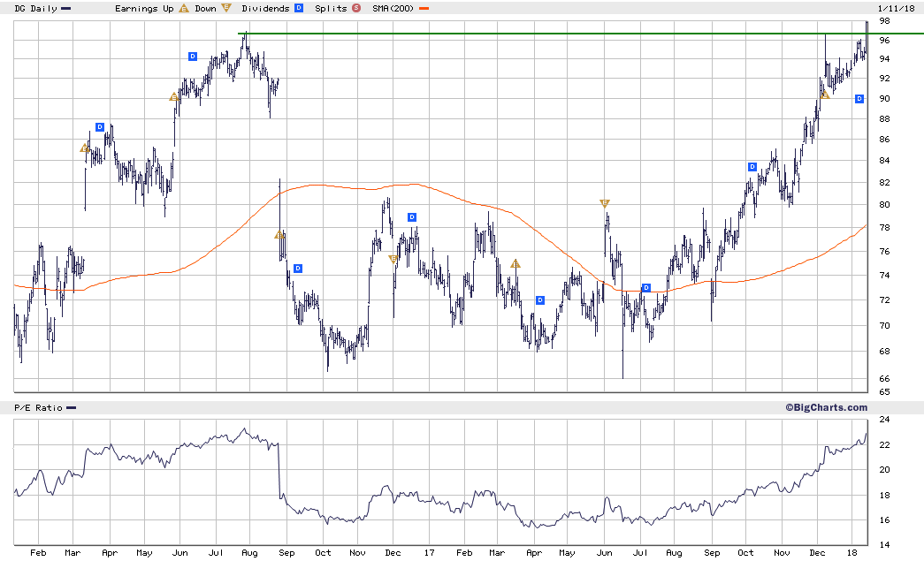
Task: Click the "SMA(200)" legend label
Action: tap(393, 8)
